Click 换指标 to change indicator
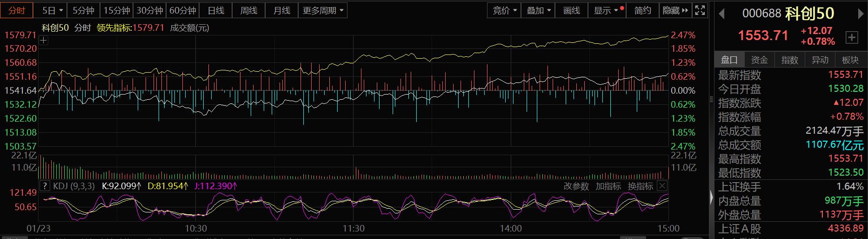Viewport: 868px width, 239px height. pyautogui.click(x=640, y=186)
